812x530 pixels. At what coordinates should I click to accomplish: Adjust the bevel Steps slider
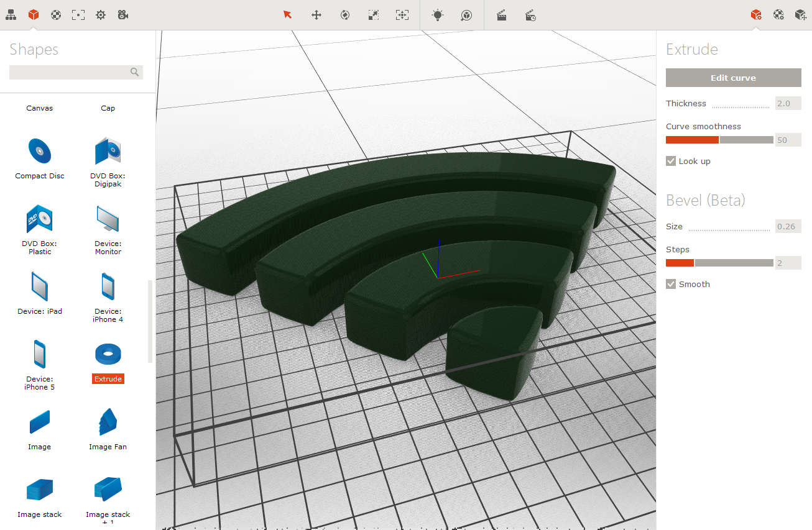click(719, 263)
